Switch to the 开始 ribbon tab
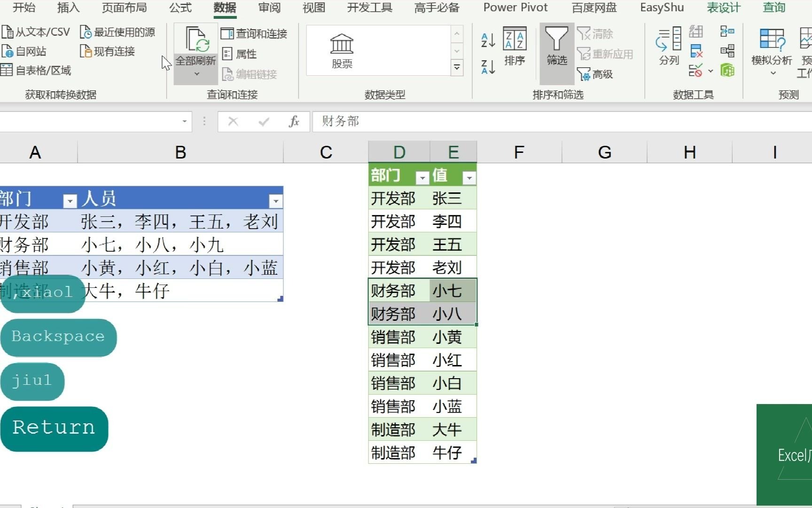Viewport: 812px width, 508px height. [23, 8]
